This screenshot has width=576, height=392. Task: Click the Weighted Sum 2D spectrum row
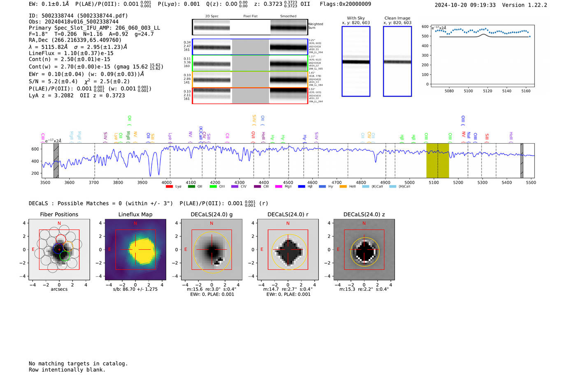point(250,27)
